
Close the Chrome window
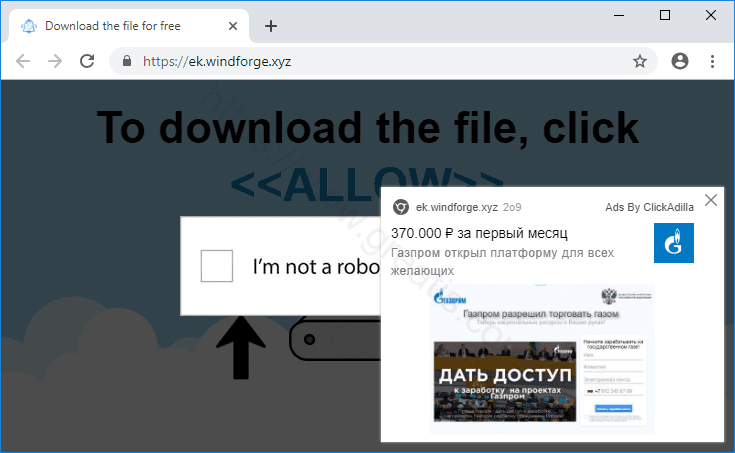(x=711, y=15)
